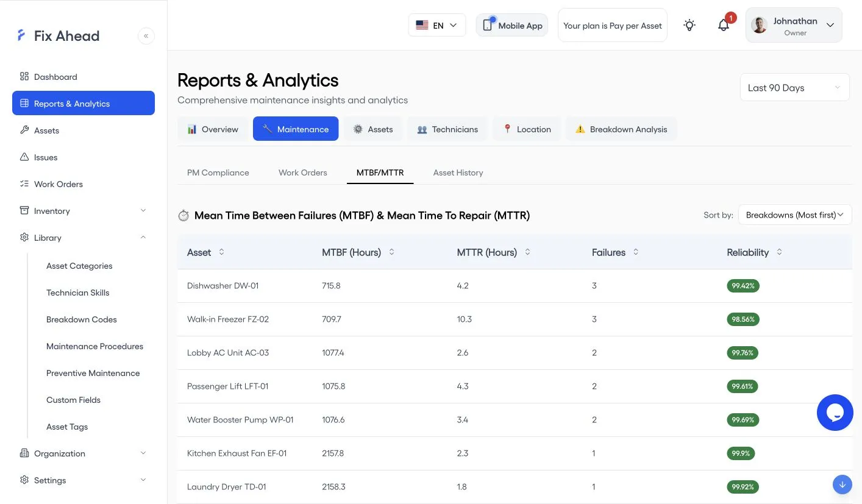This screenshot has width=862, height=504.
Task: Click the 99.42% reliability badge
Action: pyautogui.click(x=743, y=286)
